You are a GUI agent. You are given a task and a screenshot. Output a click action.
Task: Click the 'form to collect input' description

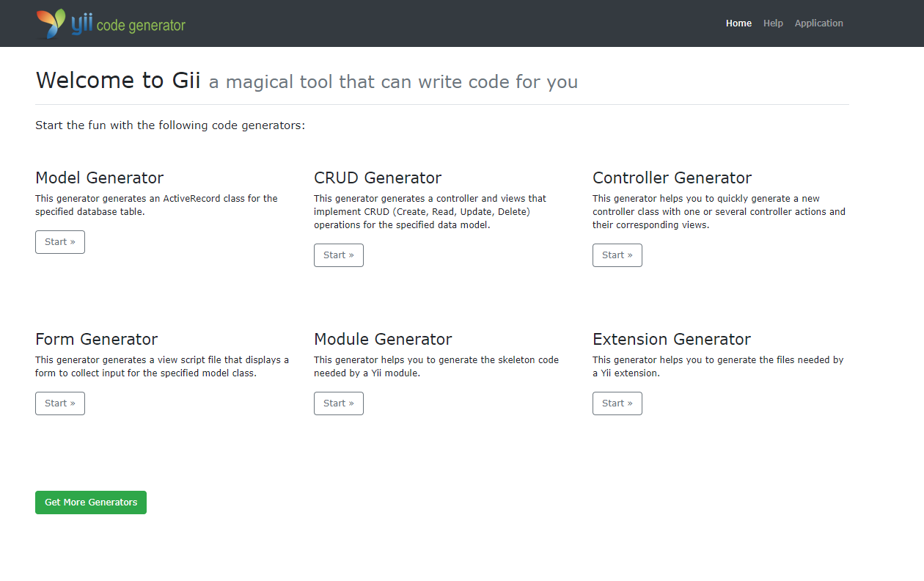pos(162,366)
